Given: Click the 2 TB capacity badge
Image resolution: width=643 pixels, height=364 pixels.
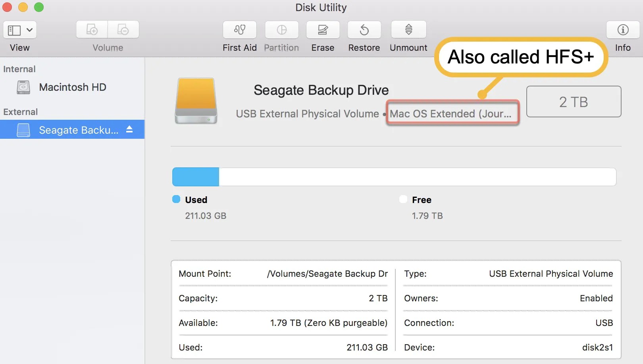Looking at the screenshot, I should click(574, 102).
